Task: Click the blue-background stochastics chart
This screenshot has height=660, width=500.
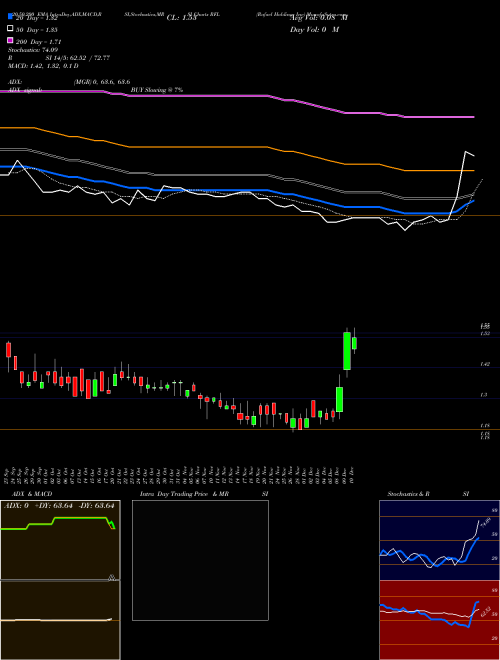Action: point(439,540)
